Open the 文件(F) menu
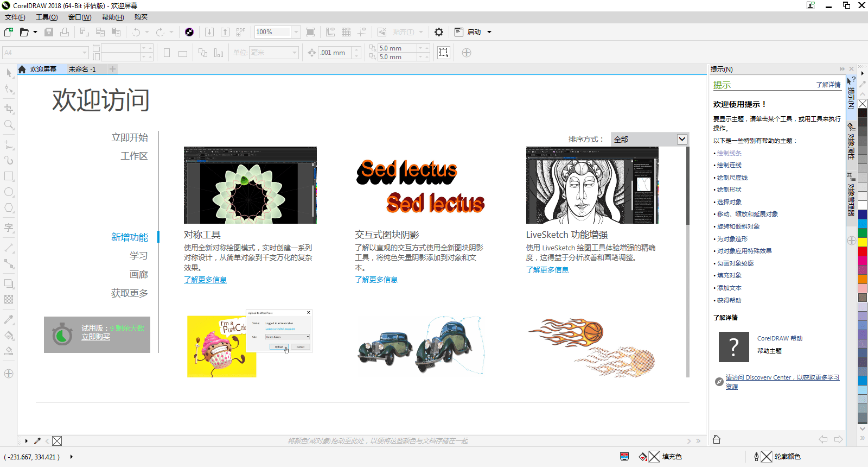This screenshot has width=868, height=467. pos(15,17)
